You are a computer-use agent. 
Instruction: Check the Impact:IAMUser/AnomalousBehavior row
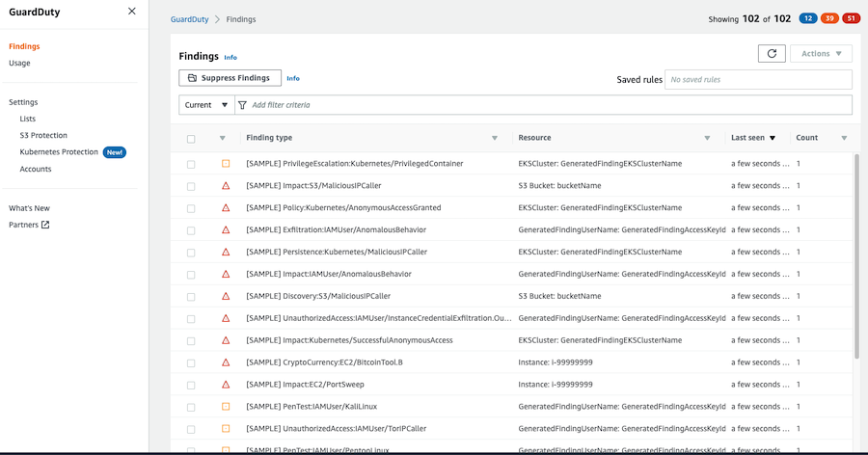191,275
